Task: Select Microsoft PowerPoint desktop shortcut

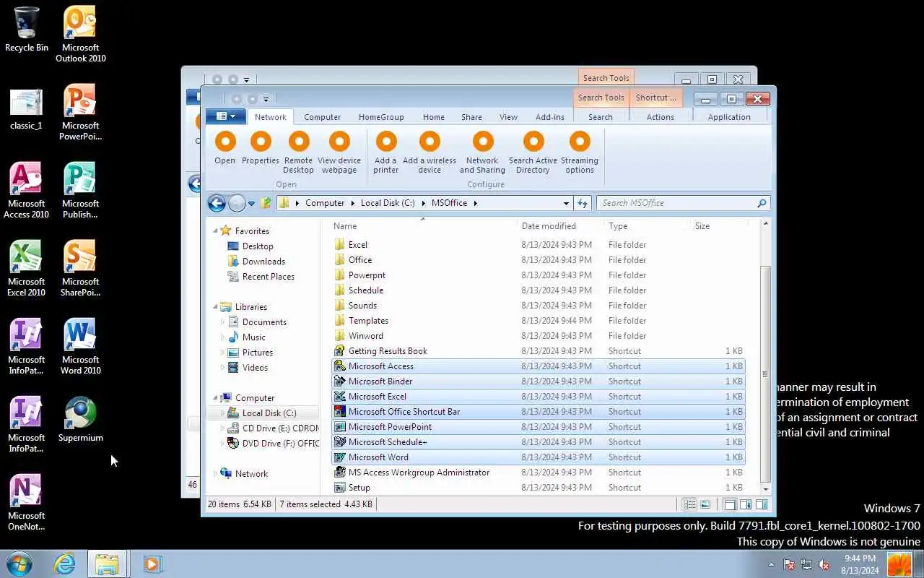Action: [80, 113]
